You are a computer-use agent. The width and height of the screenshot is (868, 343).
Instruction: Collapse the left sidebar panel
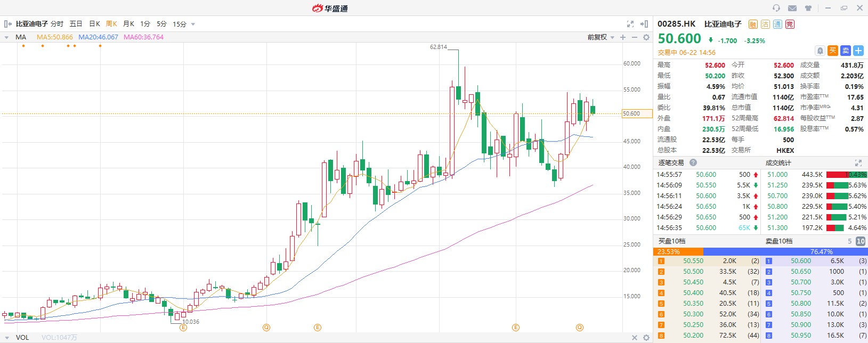(x=7, y=24)
